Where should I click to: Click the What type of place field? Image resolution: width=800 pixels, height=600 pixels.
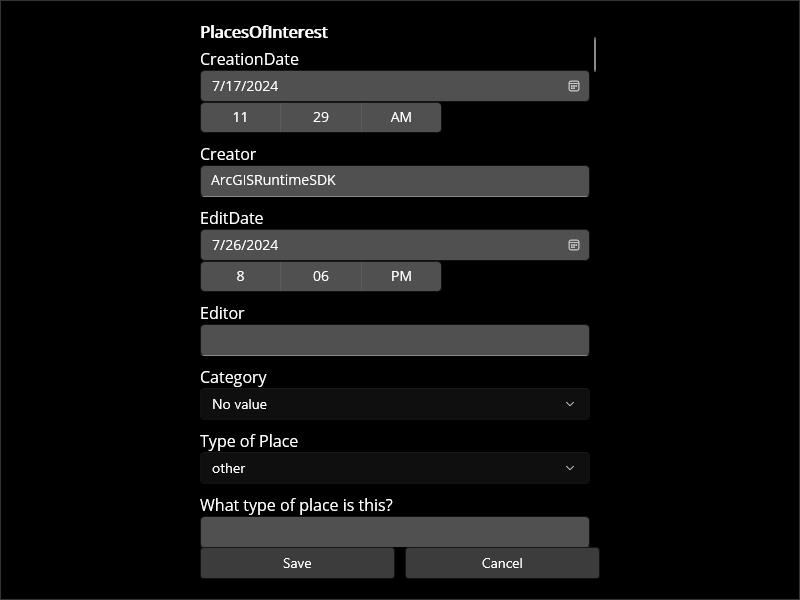click(x=394, y=532)
